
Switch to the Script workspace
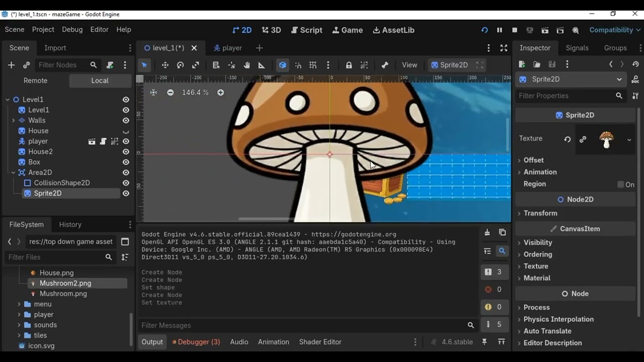click(307, 30)
